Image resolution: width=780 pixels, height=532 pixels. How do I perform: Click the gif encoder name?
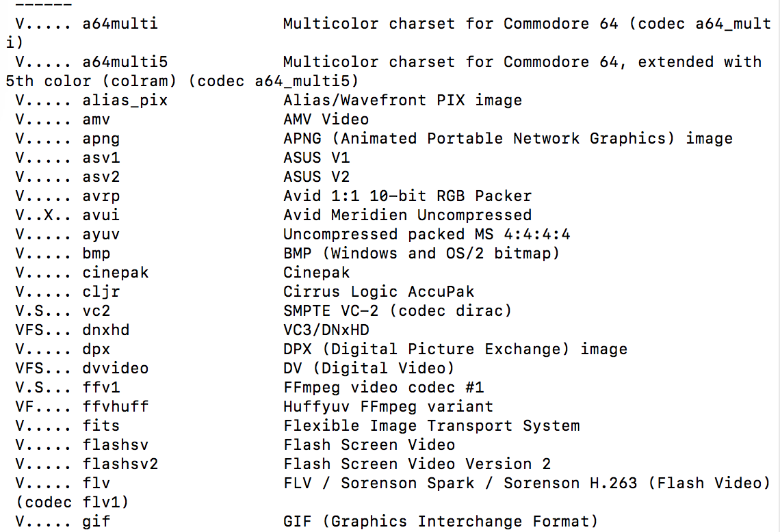tap(96, 522)
